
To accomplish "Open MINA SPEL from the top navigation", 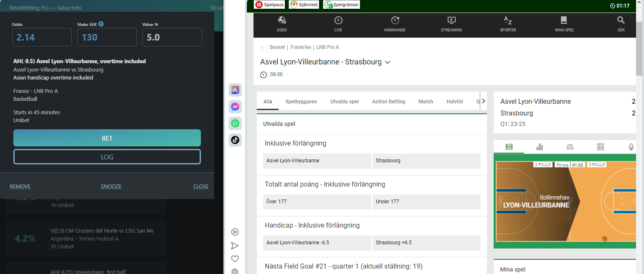I will tap(564, 24).
